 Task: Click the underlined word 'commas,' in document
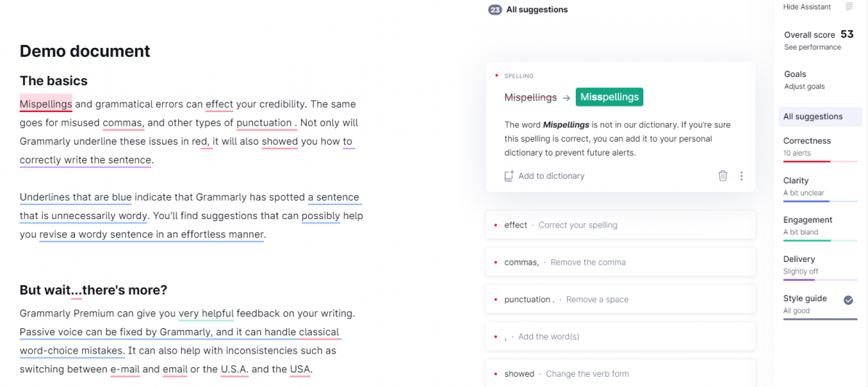click(x=124, y=123)
